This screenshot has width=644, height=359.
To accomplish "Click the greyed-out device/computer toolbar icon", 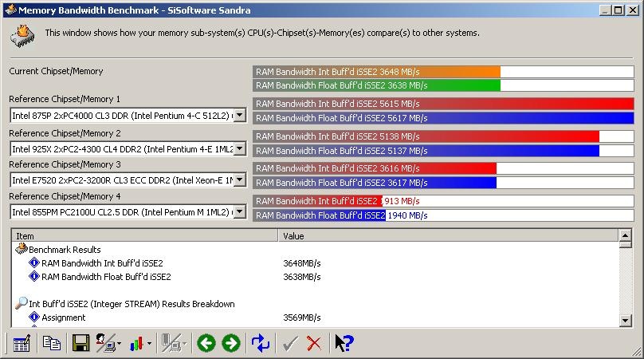I will (171, 343).
